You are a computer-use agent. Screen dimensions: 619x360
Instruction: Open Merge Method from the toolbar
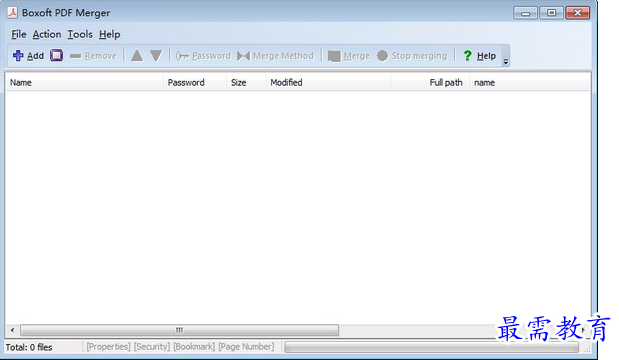point(276,56)
